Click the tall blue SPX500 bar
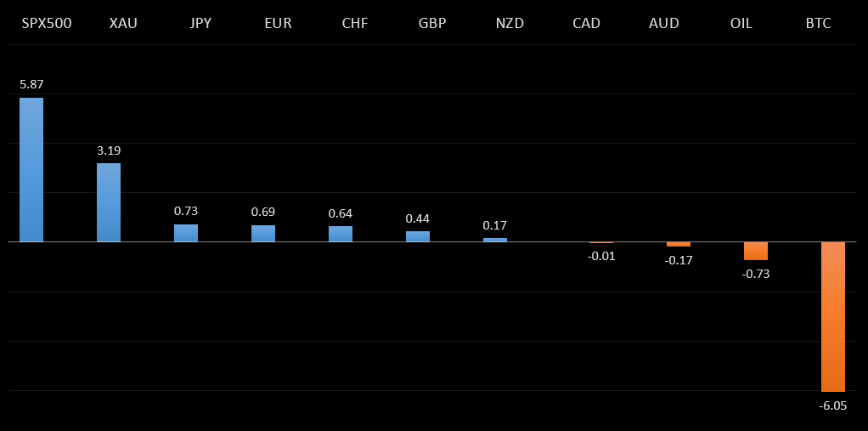868x431 pixels. pyautogui.click(x=31, y=170)
